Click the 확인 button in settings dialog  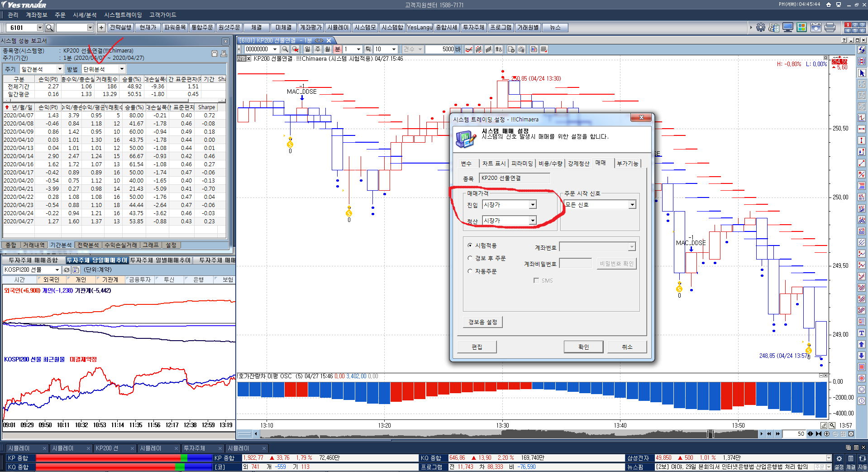pyautogui.click(x=583, y=347)
